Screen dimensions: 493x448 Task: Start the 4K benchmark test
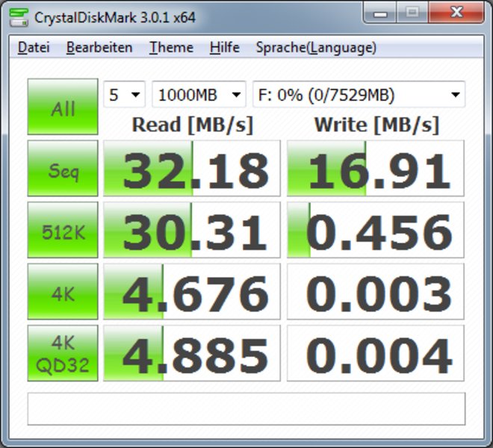[x=63, y=291]
